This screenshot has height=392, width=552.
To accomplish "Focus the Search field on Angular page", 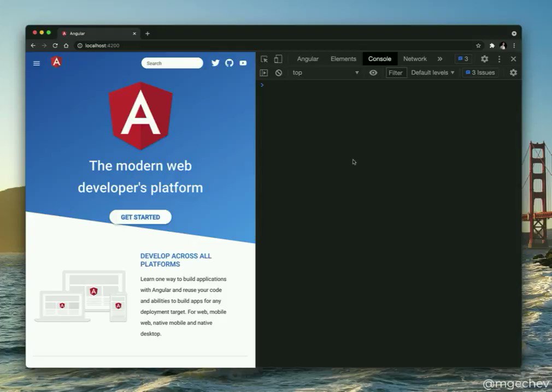I will 172,63.
